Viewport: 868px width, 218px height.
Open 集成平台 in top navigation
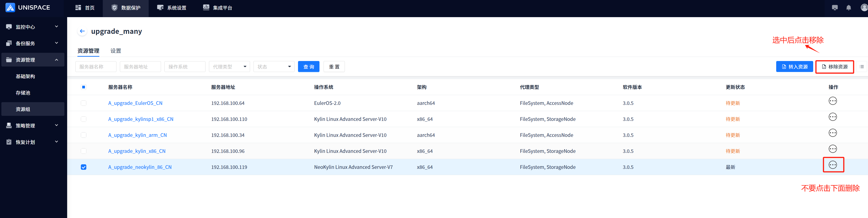[x=217, y=8]
